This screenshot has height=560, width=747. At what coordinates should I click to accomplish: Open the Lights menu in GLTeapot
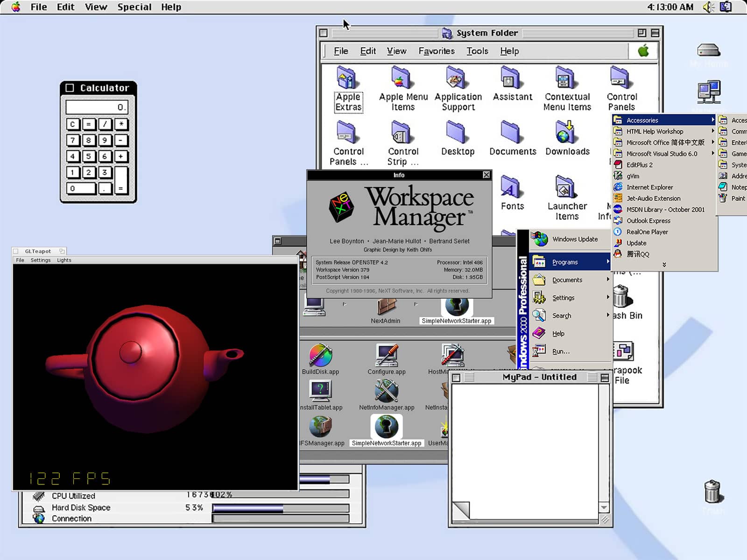pos(64,260)
